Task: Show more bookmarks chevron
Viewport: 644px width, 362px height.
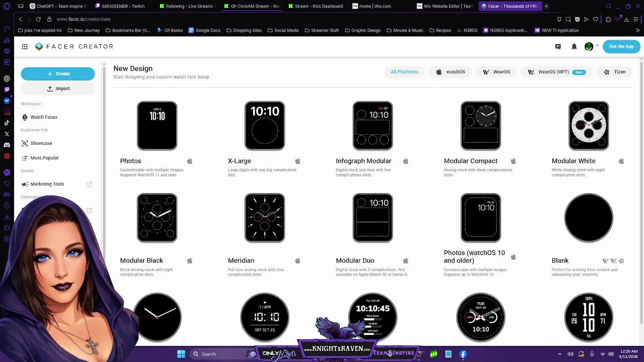Action: pyautogui.click(x=637, y=30)
